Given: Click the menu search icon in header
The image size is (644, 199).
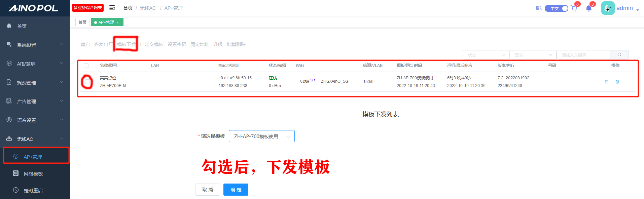Looking at the screenshot, I should tap(539, 8).
